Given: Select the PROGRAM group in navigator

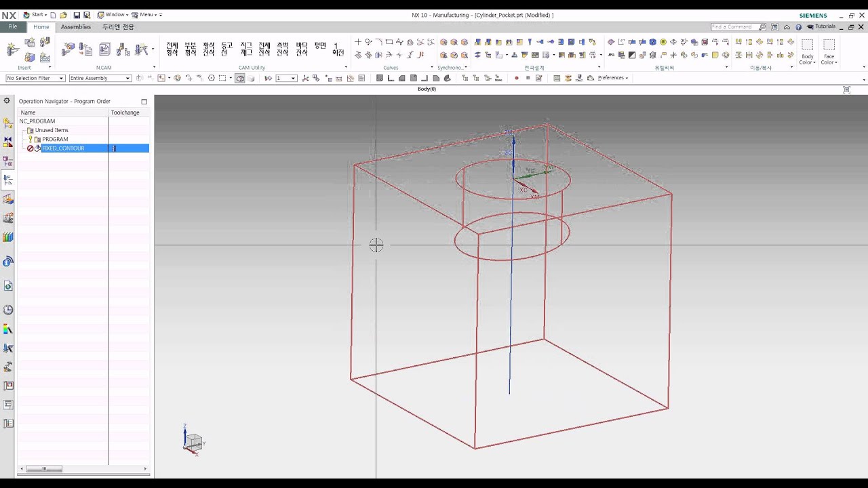Looking at the screenshot, I should point(55,139).
